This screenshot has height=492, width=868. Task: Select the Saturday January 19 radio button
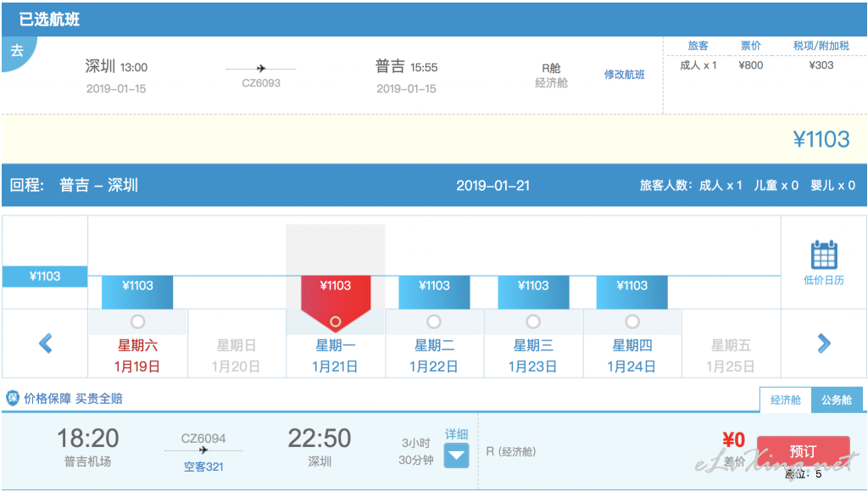coord(137,321)
